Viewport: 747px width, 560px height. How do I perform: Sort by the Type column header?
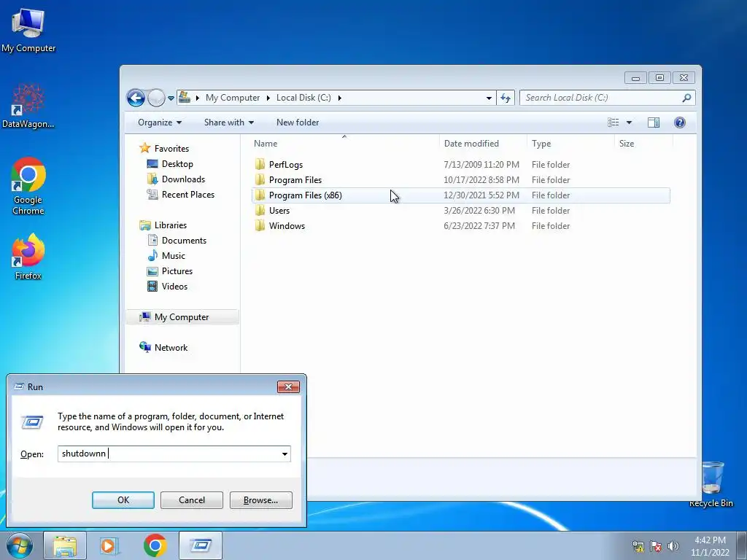click(x=570, y=144)
